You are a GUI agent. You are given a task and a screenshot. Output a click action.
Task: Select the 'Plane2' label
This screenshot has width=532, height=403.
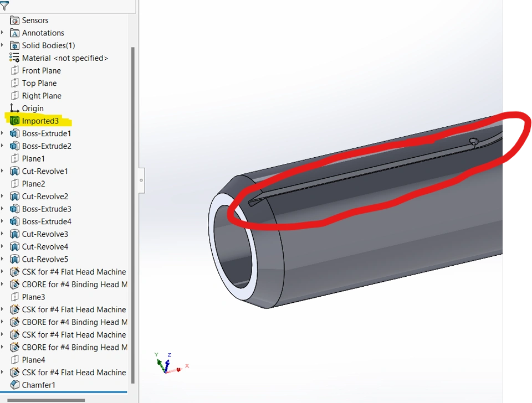click(x=33, y=184)
